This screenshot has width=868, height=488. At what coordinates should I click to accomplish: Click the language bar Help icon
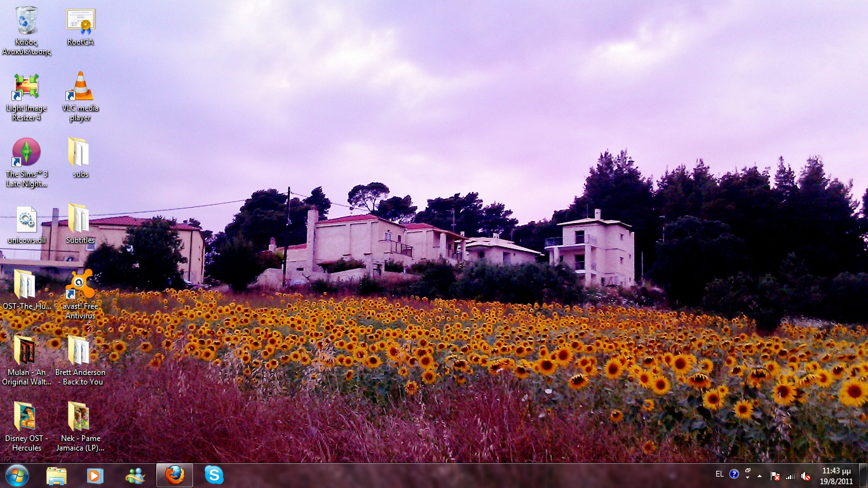coord(734,474)
